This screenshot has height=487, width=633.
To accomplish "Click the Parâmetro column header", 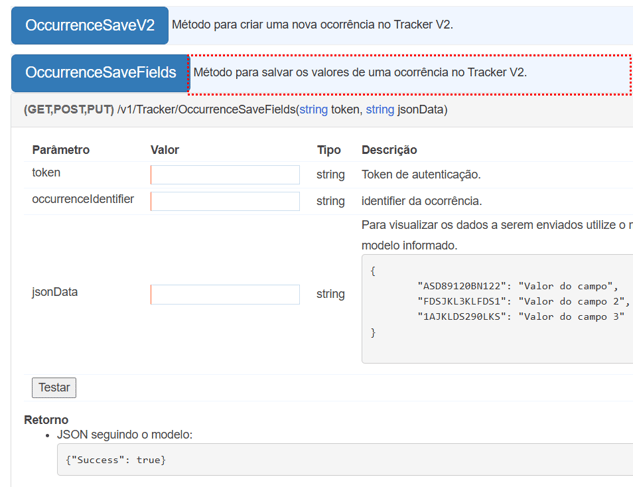I will [x=61, y=150].
